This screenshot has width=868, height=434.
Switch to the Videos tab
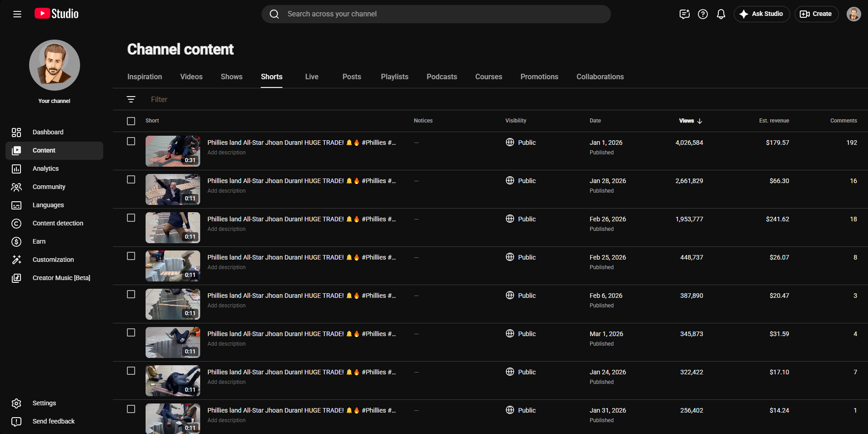tap(192, 77)
